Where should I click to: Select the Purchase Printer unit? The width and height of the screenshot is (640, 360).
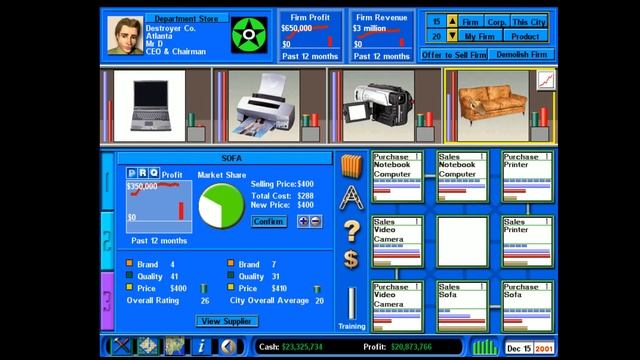click(527, 176)
